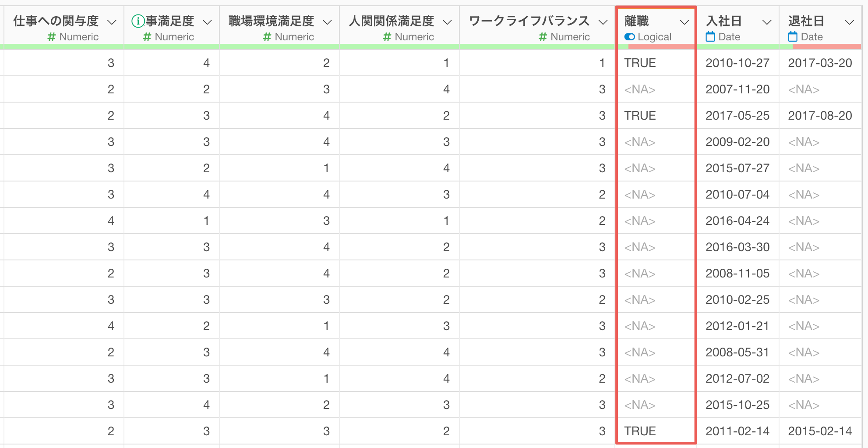
Task: Expand the ワークライフバランス column chevron
Action: coord(603,22)
